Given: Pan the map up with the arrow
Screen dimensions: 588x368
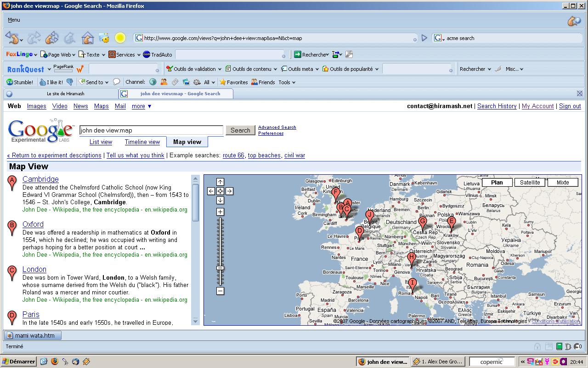Looking at the screenshot, I should coord(220,182).
